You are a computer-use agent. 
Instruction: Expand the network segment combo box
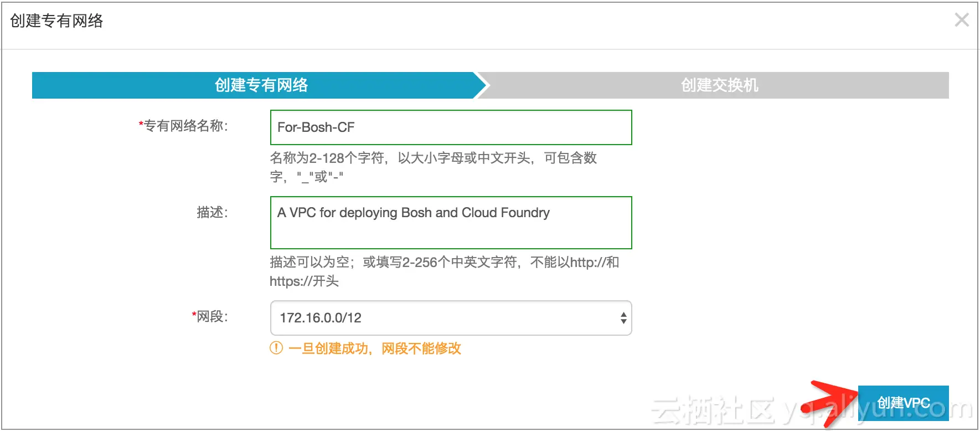coord(622,317)
